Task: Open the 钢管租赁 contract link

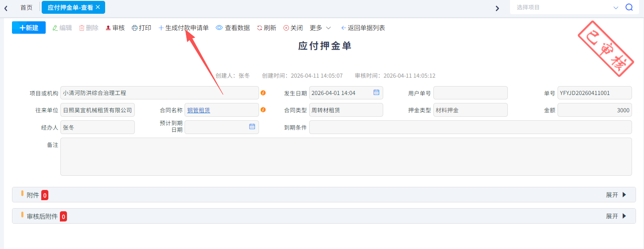Action: 199,110
